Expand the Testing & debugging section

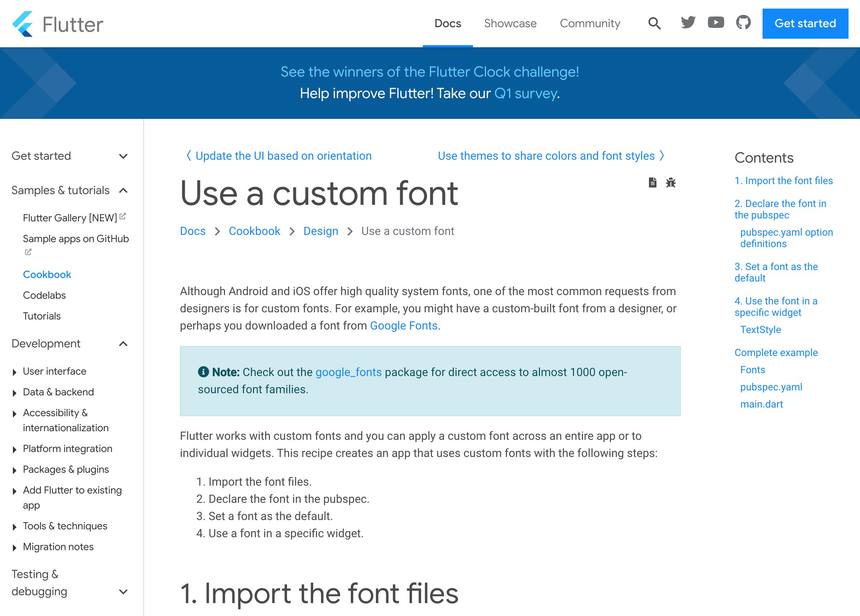pos(123,591)
